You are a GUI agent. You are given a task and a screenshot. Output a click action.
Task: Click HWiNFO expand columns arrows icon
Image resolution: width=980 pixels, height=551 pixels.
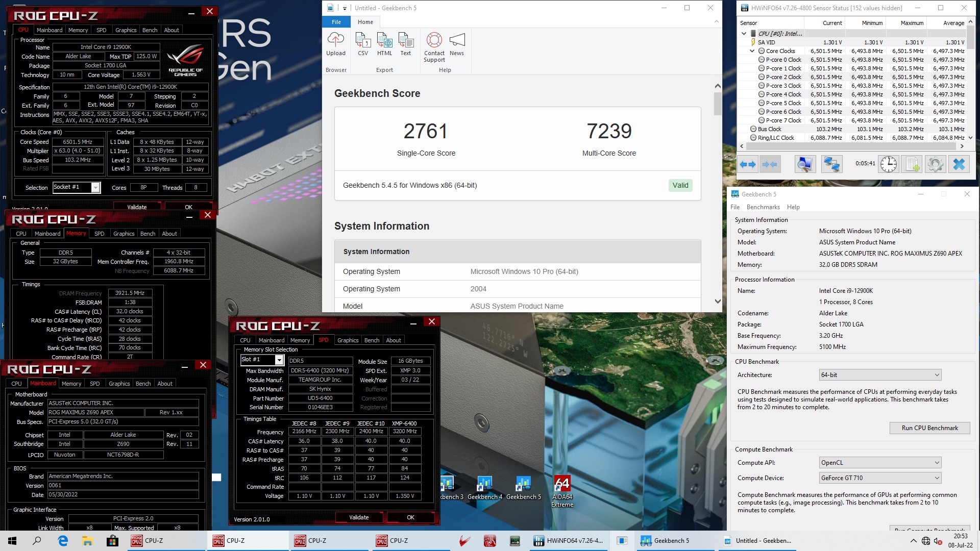click(747, 164)
